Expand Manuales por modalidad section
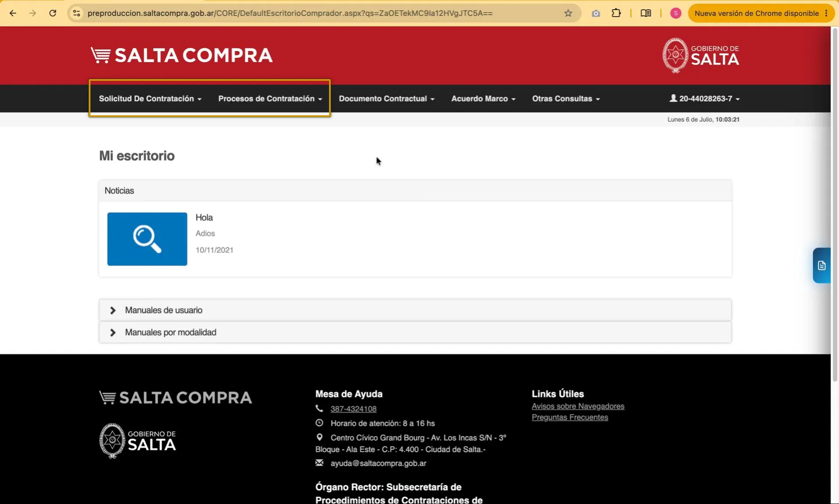 (415, 332)
